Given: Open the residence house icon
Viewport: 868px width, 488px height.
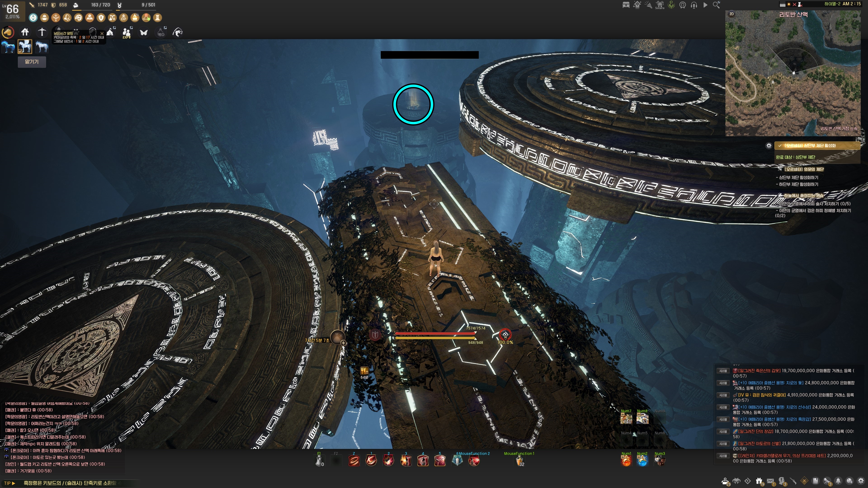Looking at the screenshot, I should (x=25, y=32).
